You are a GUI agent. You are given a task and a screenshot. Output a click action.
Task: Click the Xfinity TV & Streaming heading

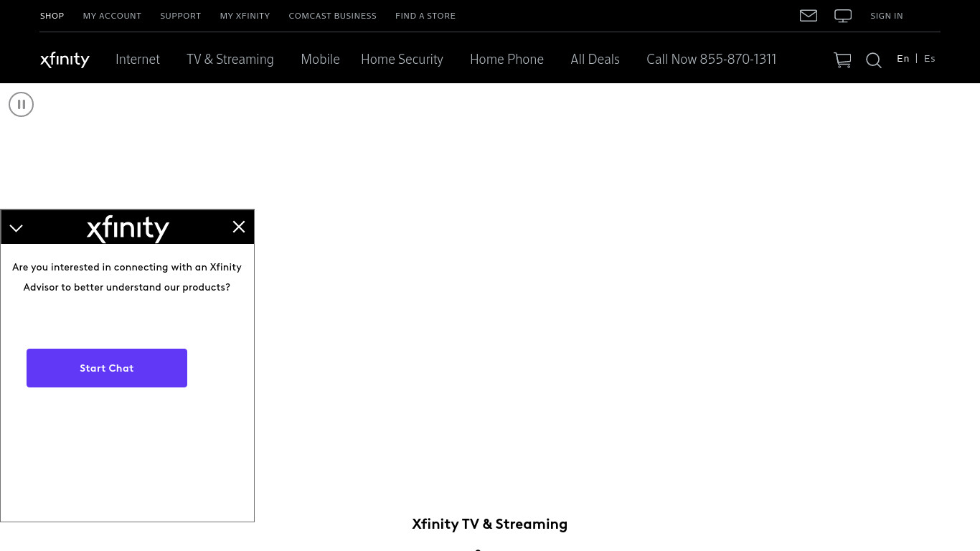point(489,524)
